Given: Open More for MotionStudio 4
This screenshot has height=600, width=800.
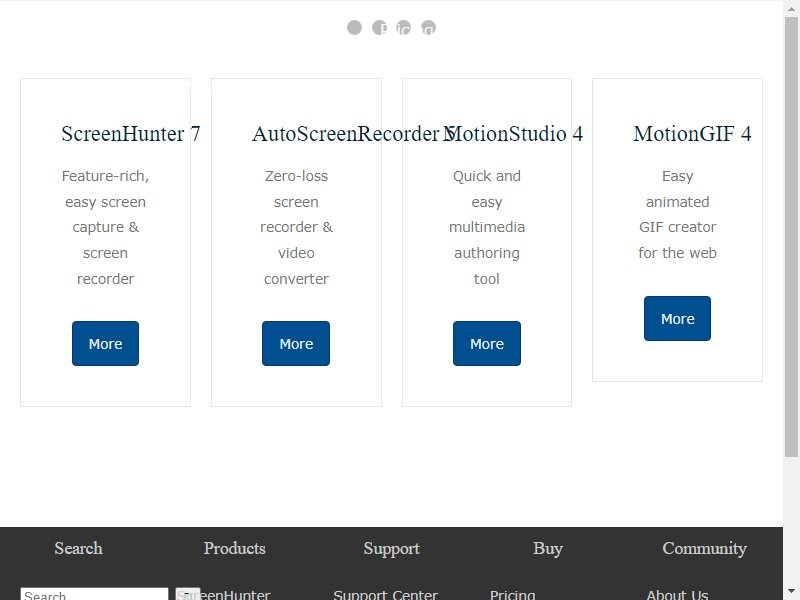Looking at the screenshot, I should (x=487, y=343).
